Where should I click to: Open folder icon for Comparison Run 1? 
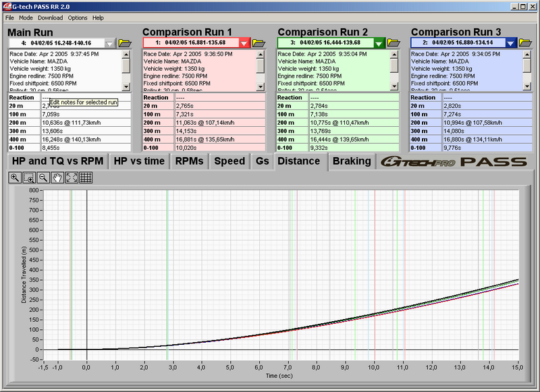[259, 43]
